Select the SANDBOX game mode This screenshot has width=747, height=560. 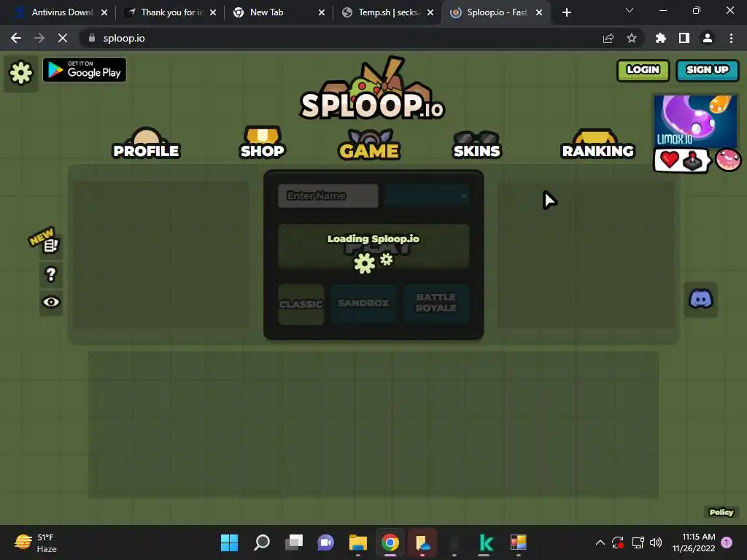coord(363,303)
